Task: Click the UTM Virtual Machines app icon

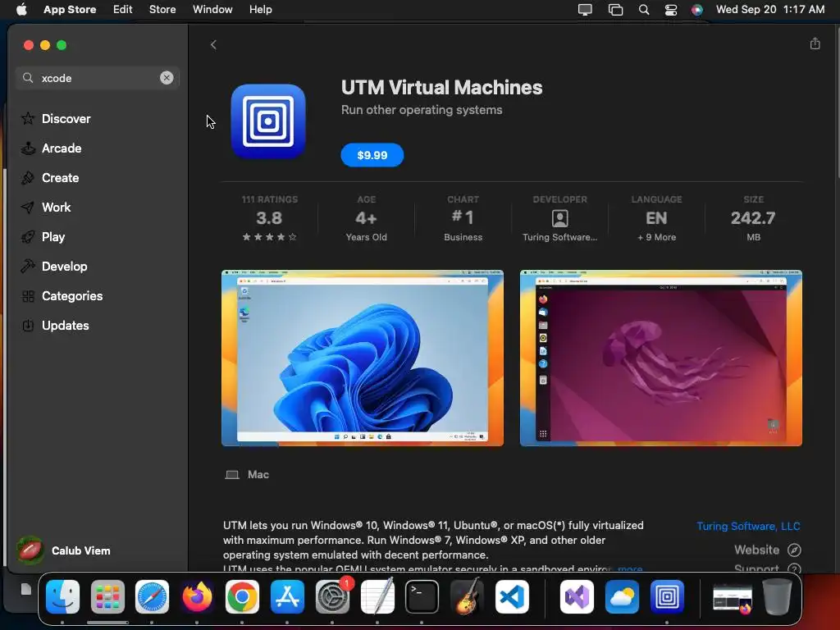Action: [268, 121]
